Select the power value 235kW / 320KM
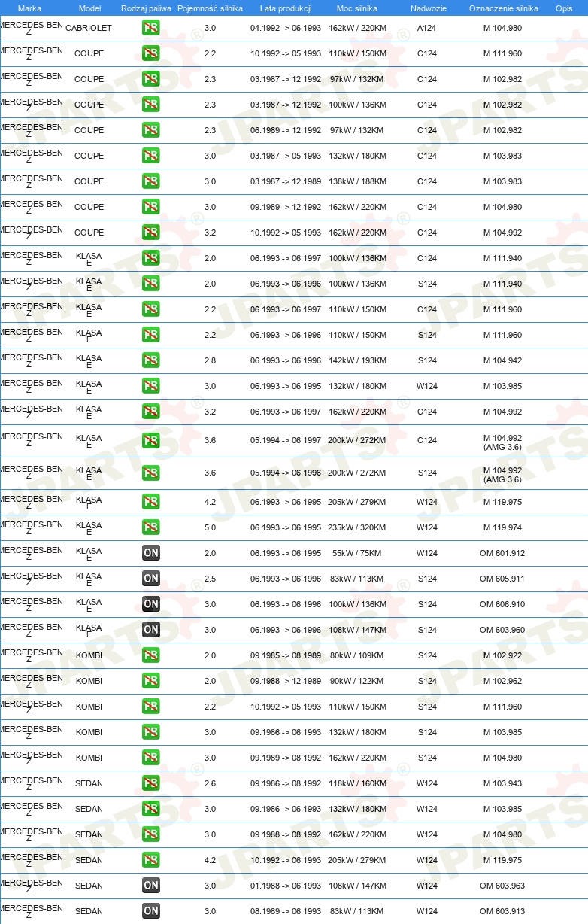588x924 pixels. pyautogui.click(x=357, y=527)
